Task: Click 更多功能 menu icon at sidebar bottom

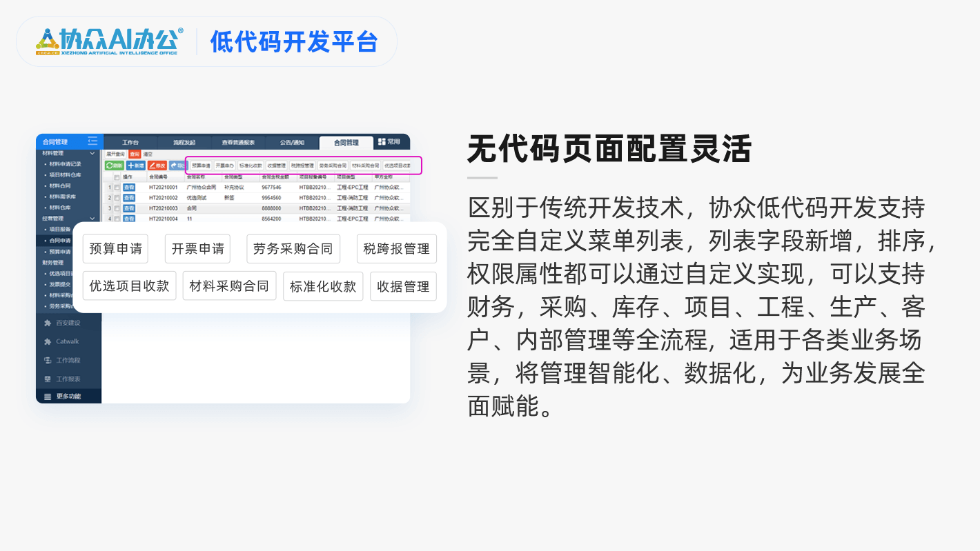Action: [48, 397]
